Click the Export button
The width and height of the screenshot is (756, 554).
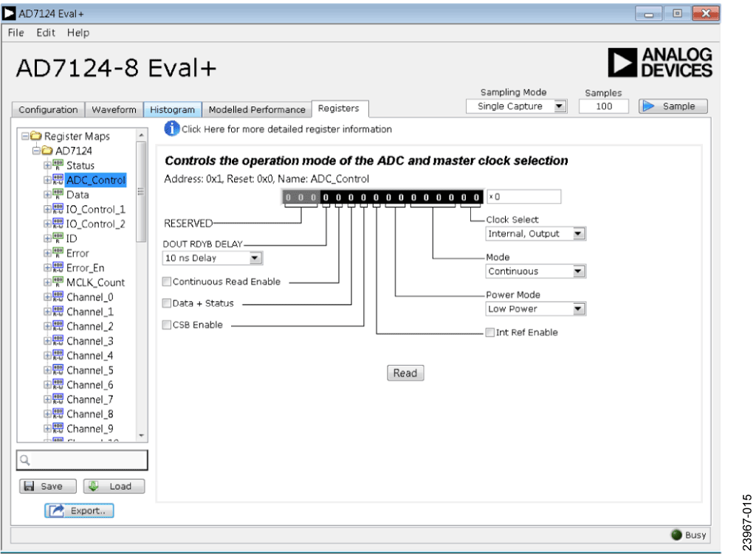point(80,510)
